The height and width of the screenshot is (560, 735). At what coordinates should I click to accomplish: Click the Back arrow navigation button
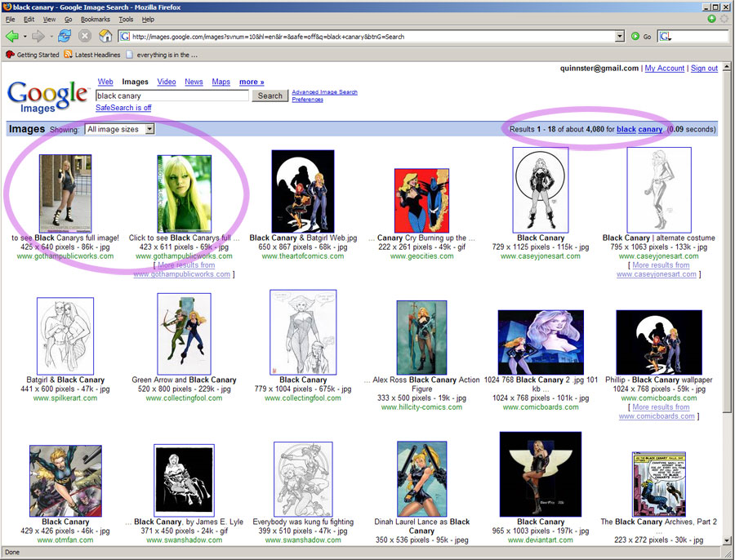click(12, 36)
